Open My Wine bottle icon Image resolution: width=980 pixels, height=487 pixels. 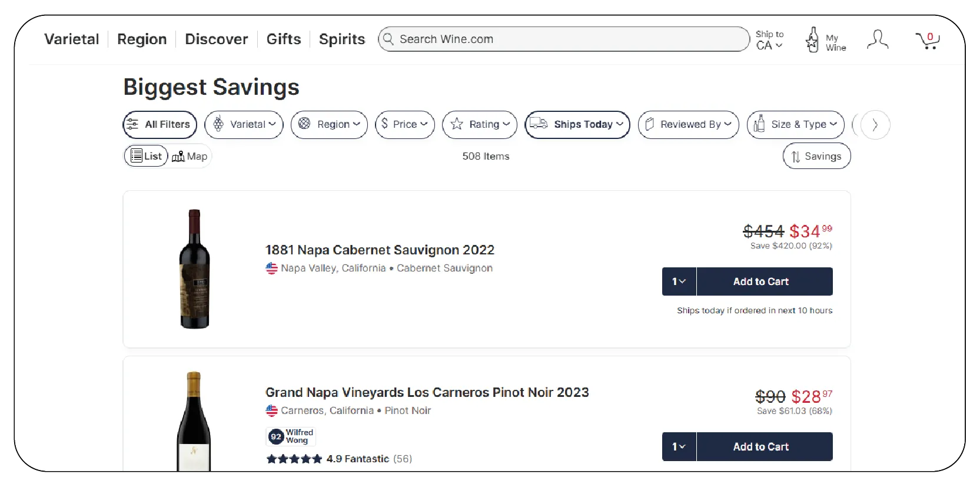click(813, 40)
